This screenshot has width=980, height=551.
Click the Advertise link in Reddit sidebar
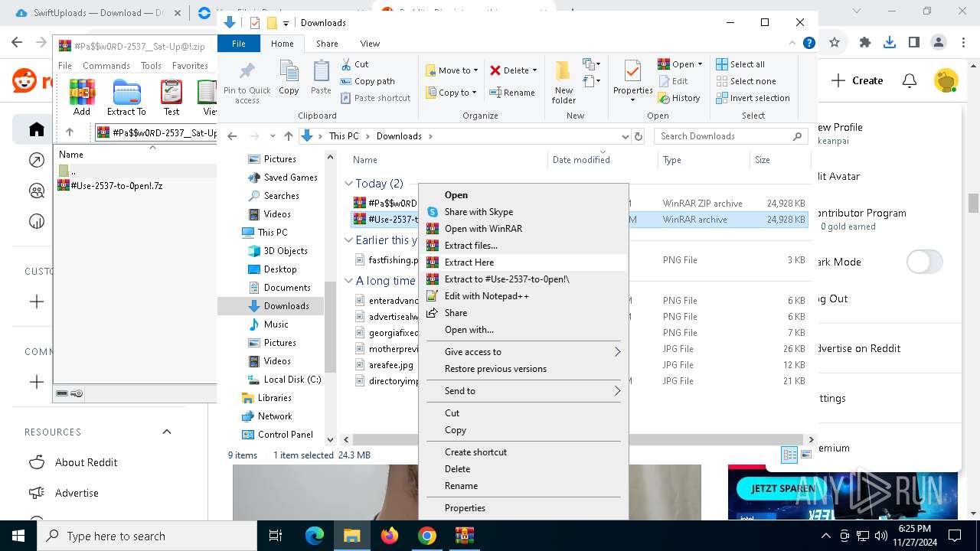77,493
